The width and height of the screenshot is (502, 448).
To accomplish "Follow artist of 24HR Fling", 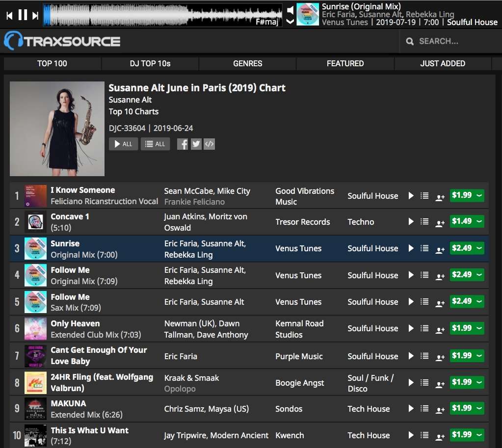I will pos(440,384).
